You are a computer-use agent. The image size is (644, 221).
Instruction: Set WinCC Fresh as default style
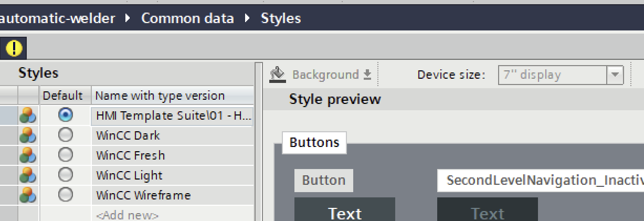66,155
